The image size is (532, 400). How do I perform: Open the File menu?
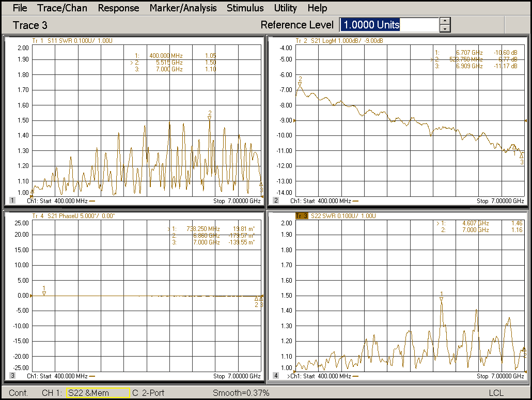coord(20,8)
